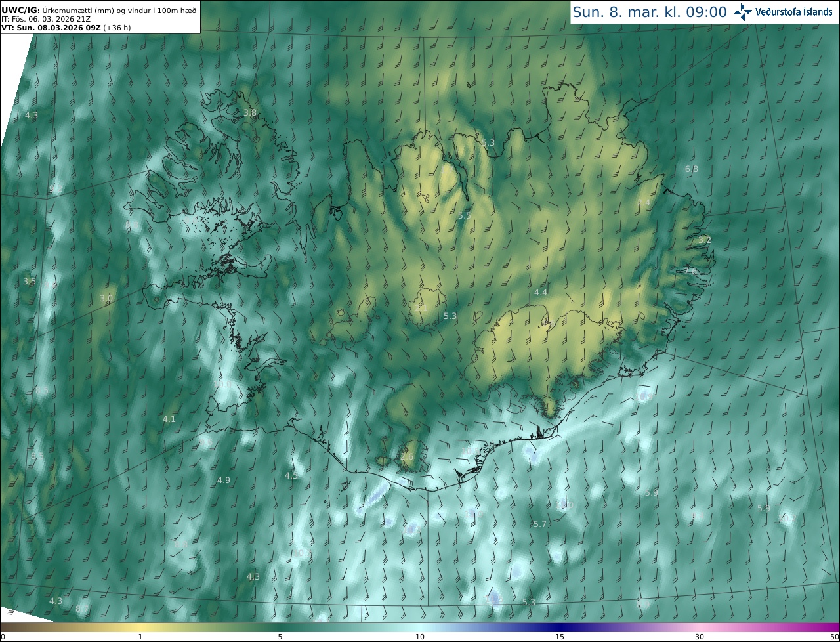Viewport: 840px width, 642px height.
Task: Click the color scale label 30
Action: pos(700,637)
